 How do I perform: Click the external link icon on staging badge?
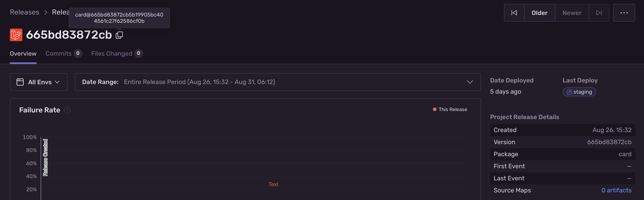569,92
